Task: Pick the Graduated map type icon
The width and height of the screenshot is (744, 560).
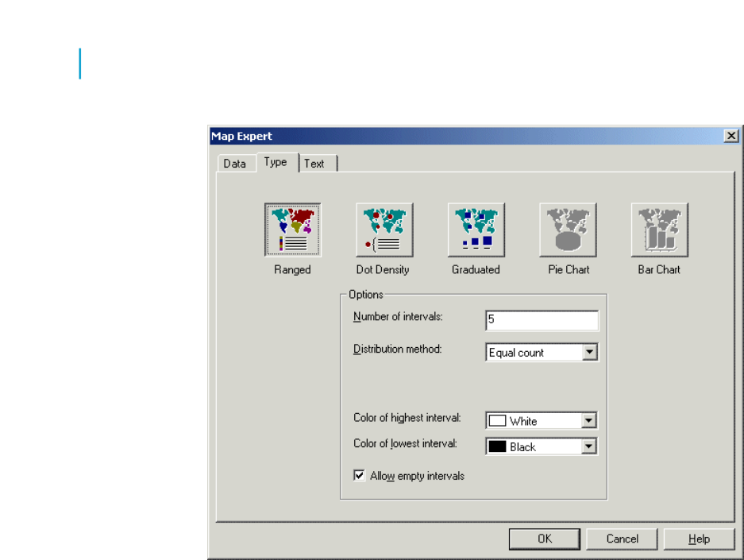Action: (x=476, y=230)
